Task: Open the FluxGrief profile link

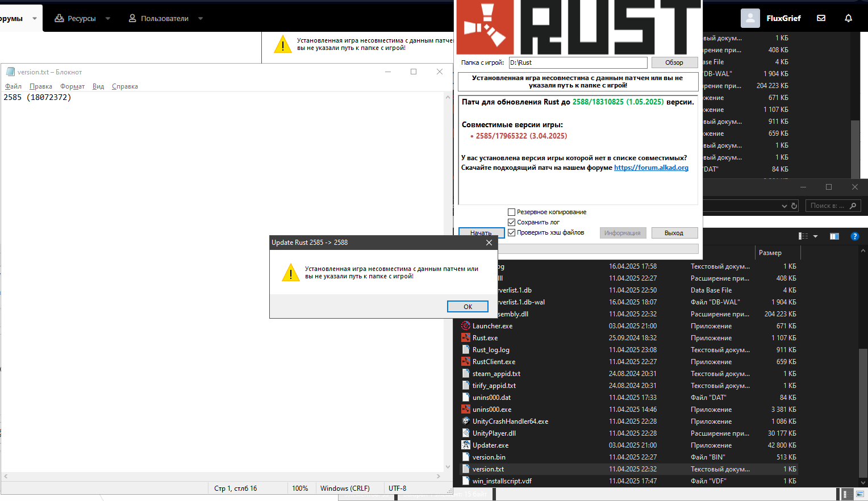Action: coord(783,18)
